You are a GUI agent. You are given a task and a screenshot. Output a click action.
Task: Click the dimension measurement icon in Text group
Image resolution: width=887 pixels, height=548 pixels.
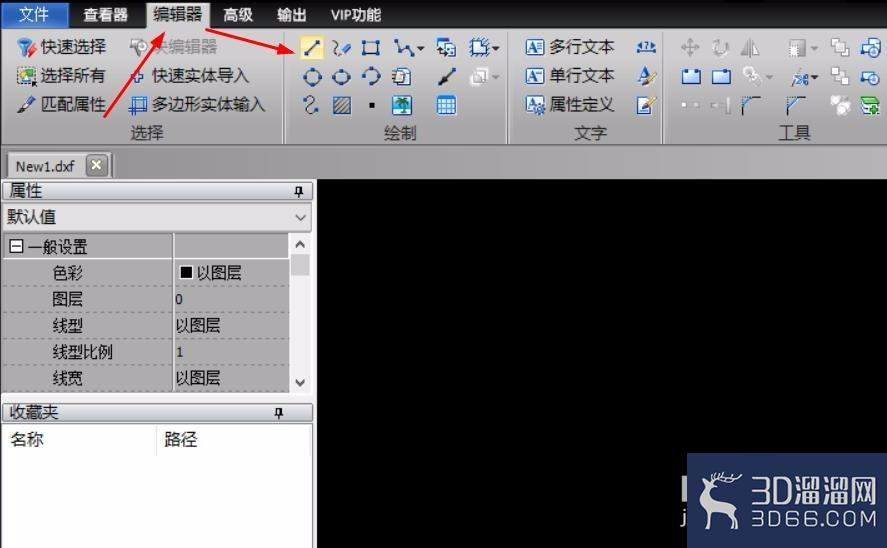coord(646,47)
